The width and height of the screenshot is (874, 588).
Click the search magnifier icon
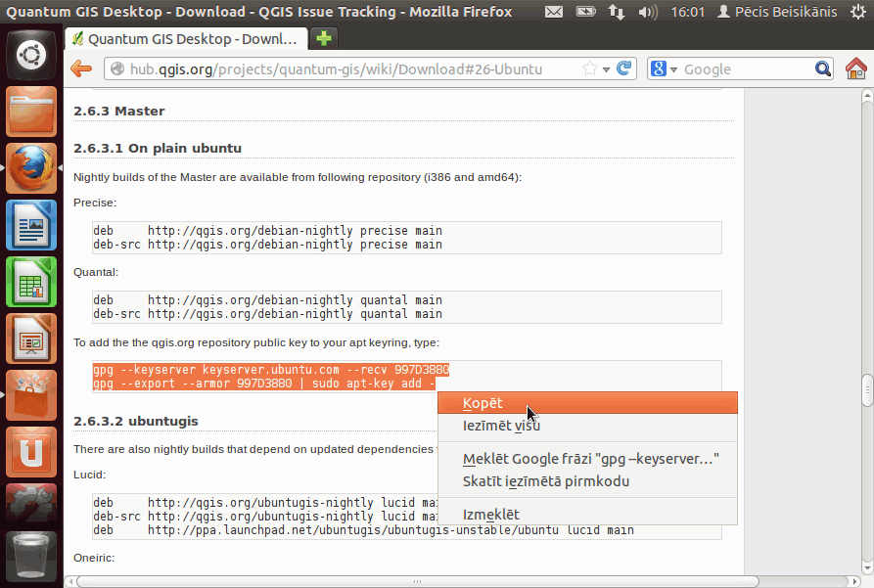pyautogui.click(x=823, y=69)
